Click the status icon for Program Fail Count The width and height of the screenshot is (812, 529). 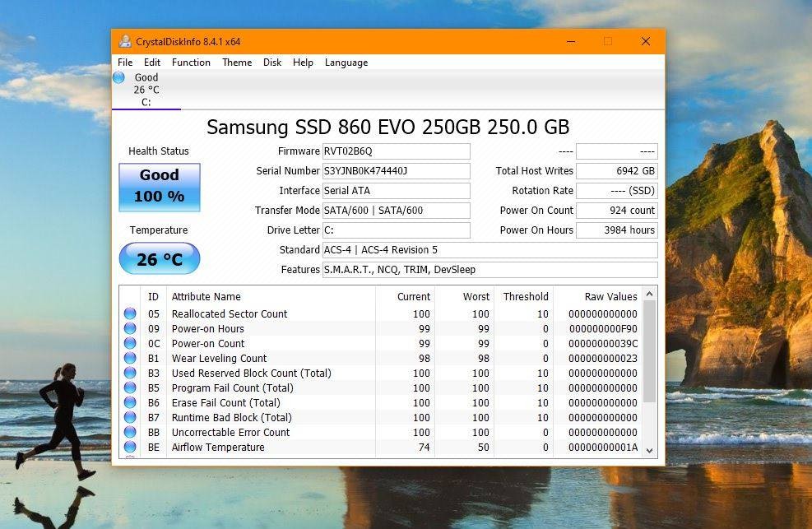pos(130,387)
